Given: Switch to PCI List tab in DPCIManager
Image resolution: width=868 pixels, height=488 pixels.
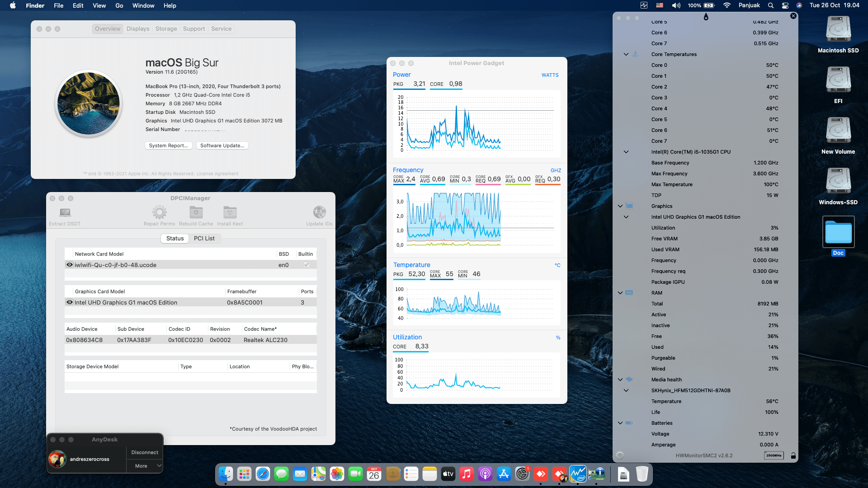Looking at the screenshot, I should point(204,238).
